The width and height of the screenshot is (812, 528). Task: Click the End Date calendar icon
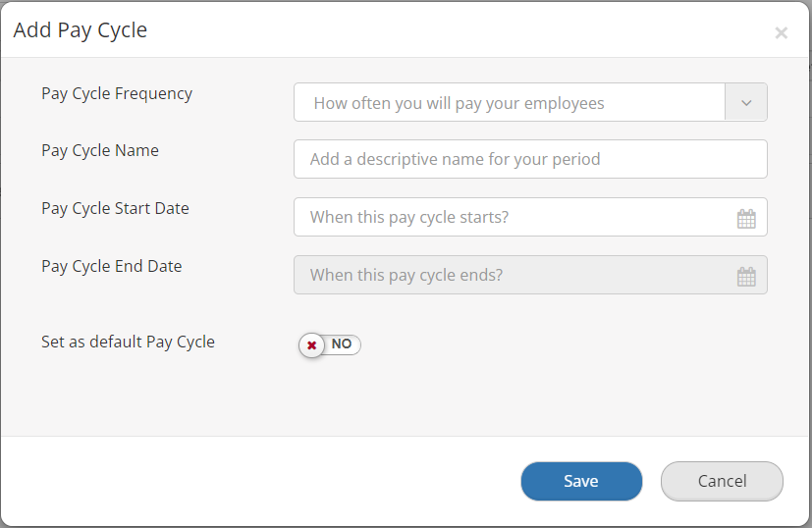click(746, 276)
